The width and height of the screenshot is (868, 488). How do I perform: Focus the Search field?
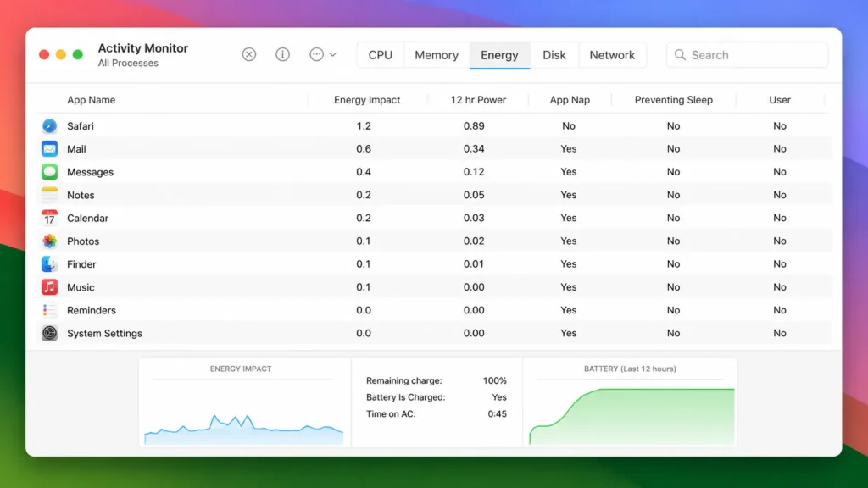(x=748, y=55)
